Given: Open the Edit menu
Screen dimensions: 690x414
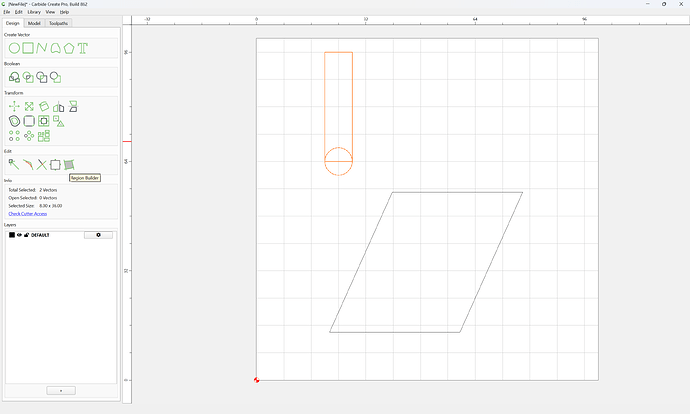Looking at the screenshot, I should [x=18, y=12].
